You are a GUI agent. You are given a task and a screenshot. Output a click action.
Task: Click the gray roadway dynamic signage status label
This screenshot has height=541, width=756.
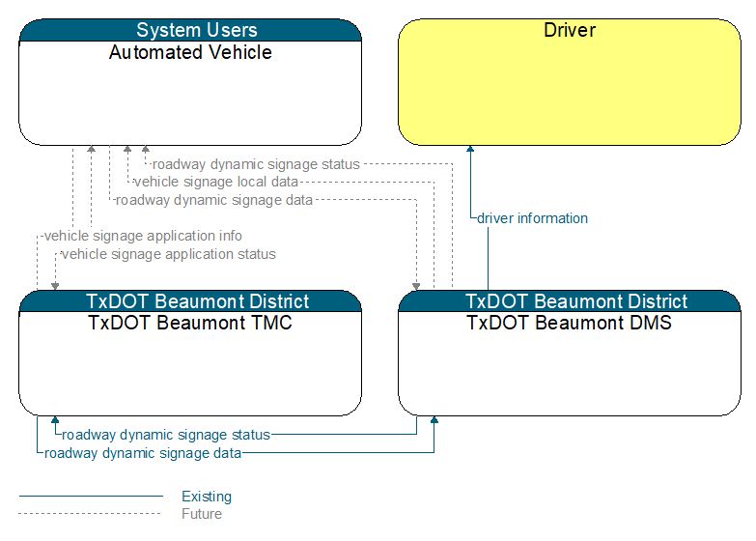[256, 164]
